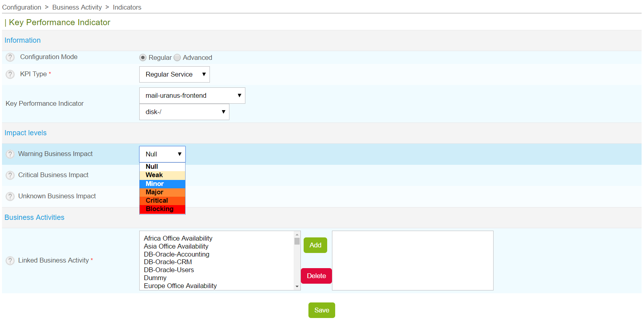644x320 pixels.
Task: Select the Advanced configuration mode radio
Action: [177, 57]
